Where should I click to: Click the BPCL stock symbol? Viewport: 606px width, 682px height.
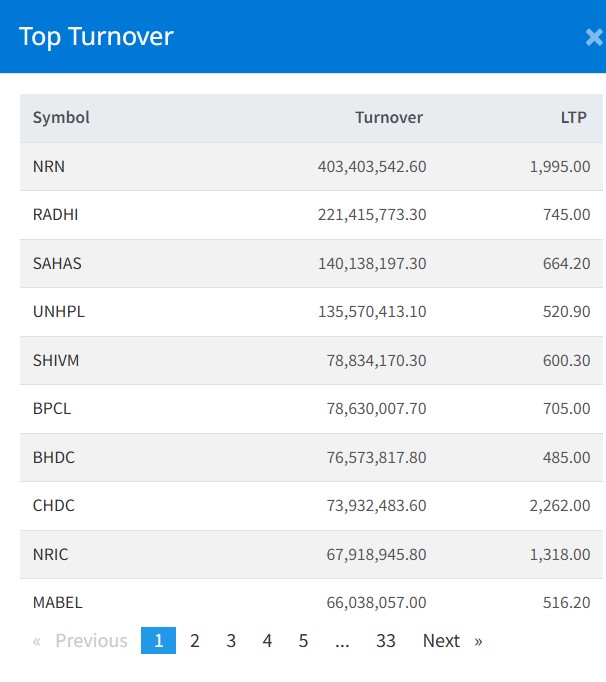pyautogui.click(x=52, y=409)
